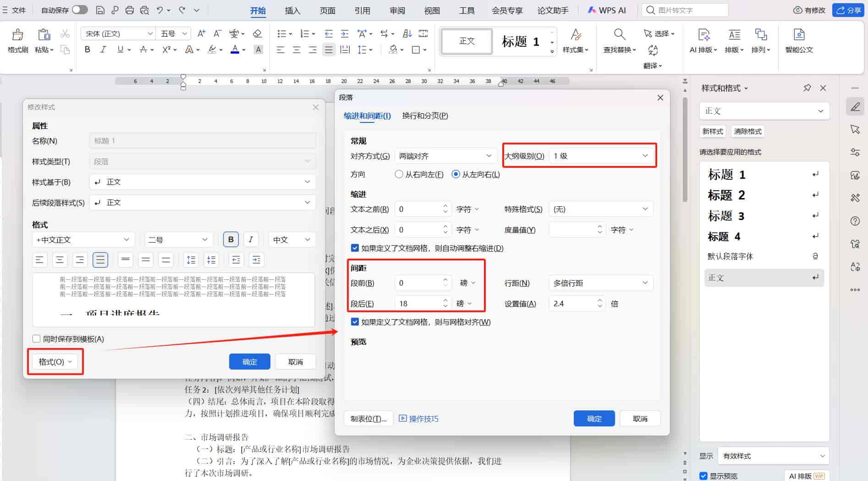Toggle Italic in the ribbon
Screen dimensions: 868x481
tap(103, 50)
